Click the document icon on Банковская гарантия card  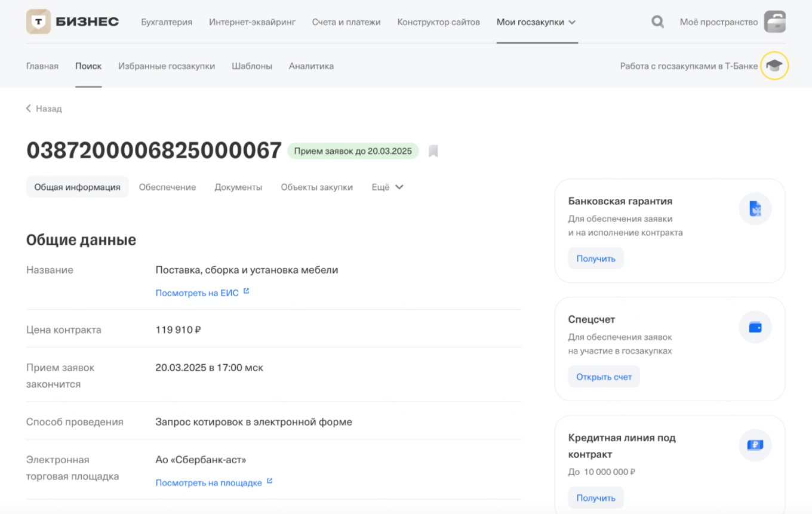[755, 208]
